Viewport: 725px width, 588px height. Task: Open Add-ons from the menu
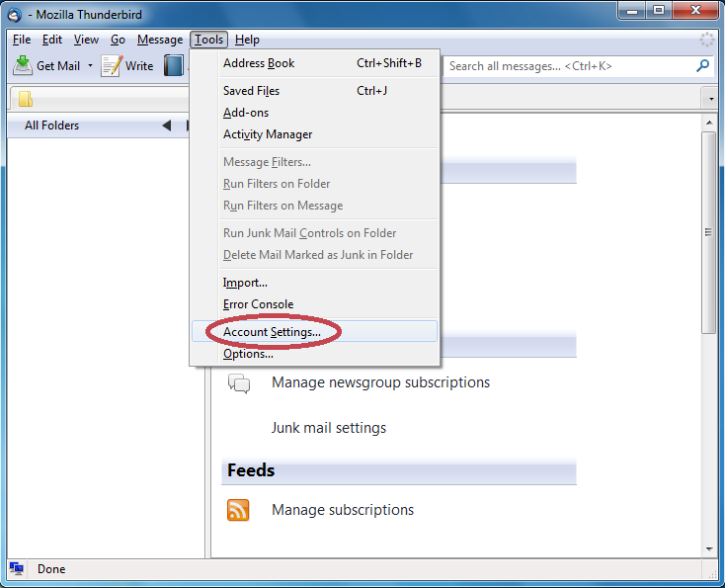(x=314, y=113)
